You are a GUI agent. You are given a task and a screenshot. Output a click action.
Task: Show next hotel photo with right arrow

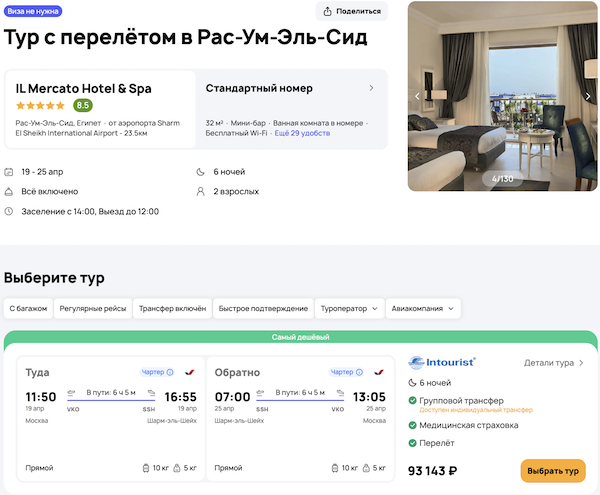589,97
